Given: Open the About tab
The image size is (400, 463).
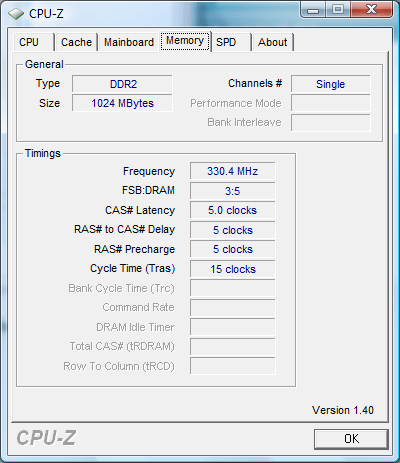Looking at the screenshot, I should (x=273, y=42).
